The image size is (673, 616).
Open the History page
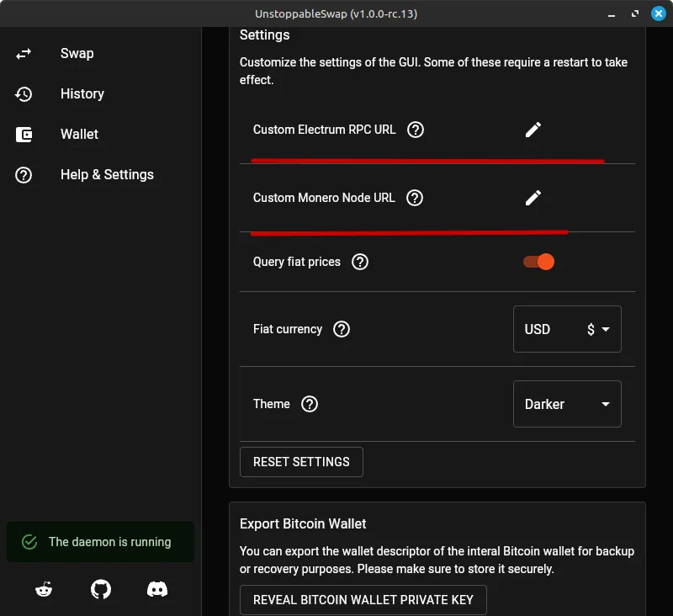click(x=82, y=94)
